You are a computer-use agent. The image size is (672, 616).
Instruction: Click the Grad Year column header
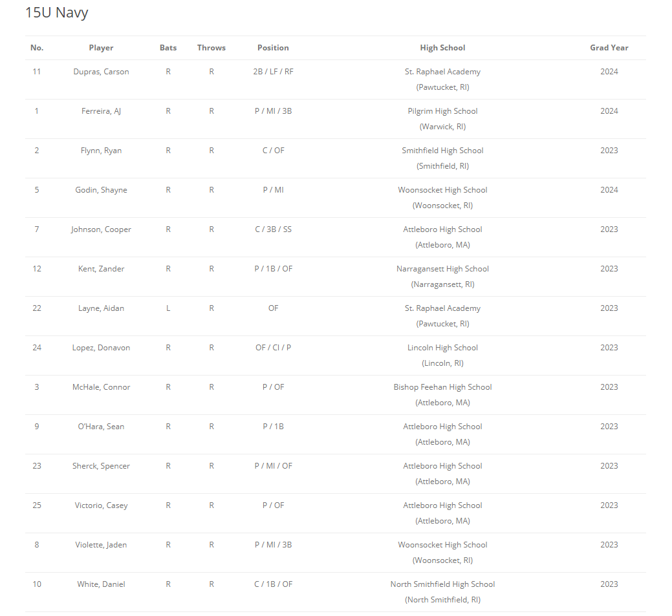coord(609,48)
